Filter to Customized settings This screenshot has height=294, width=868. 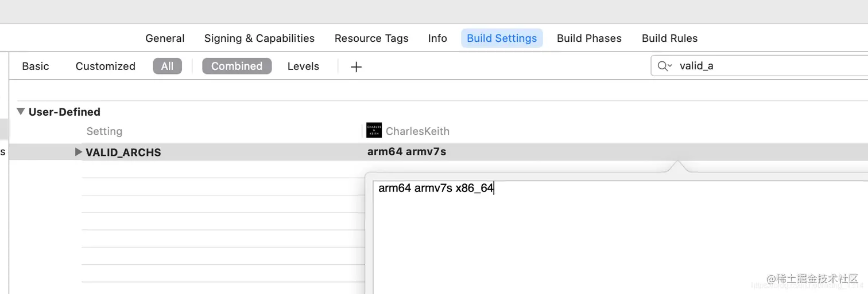point(106,66)
